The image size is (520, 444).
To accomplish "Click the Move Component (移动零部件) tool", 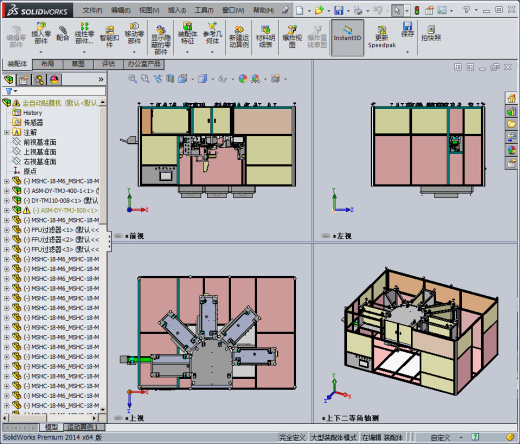I will pos(134,33).
